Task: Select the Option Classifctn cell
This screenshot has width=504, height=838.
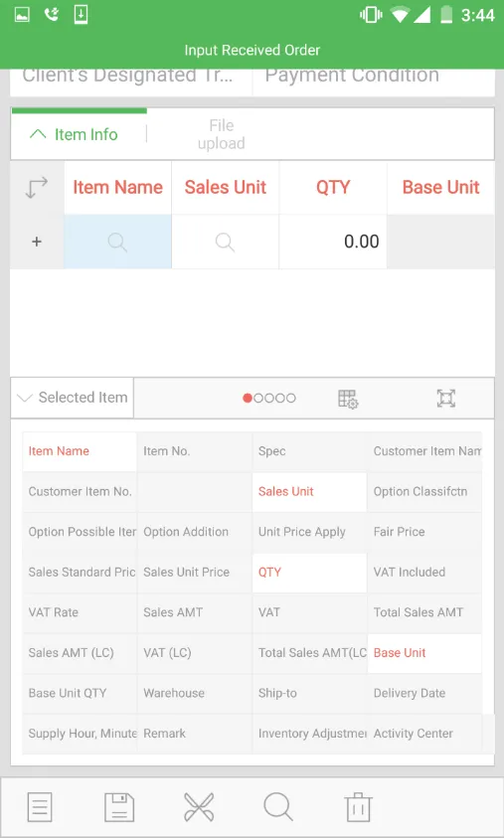Action: pyautogui.click(x=424, y=492)
